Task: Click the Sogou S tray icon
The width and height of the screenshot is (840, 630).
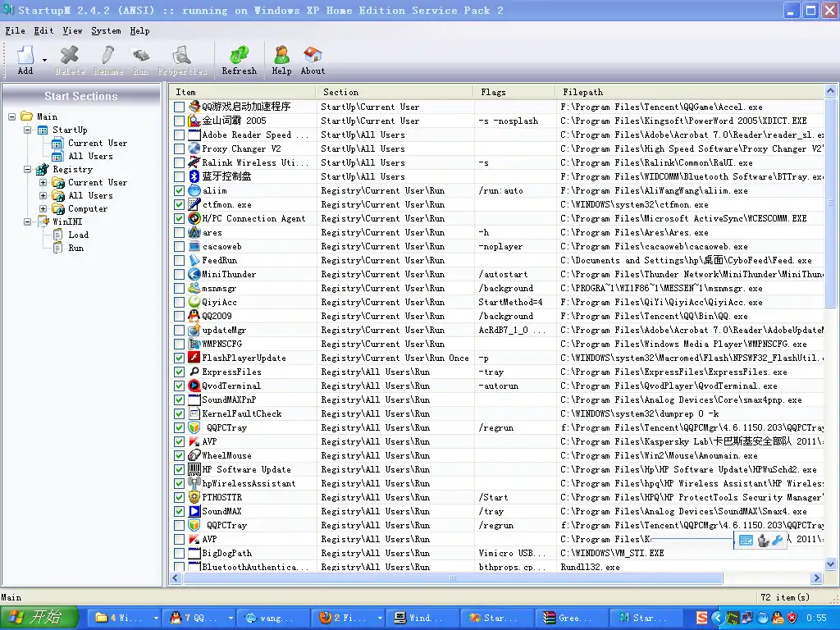Action: point(701,618)
